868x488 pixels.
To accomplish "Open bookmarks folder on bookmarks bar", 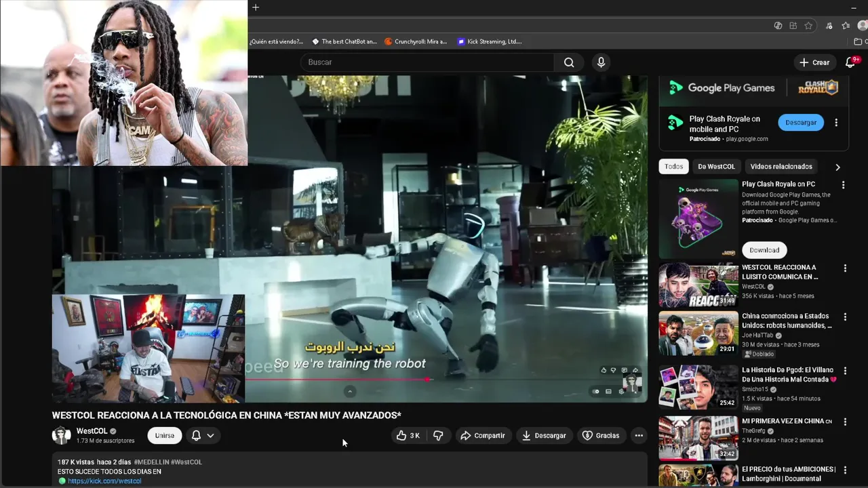I will [x=860, y=41].
